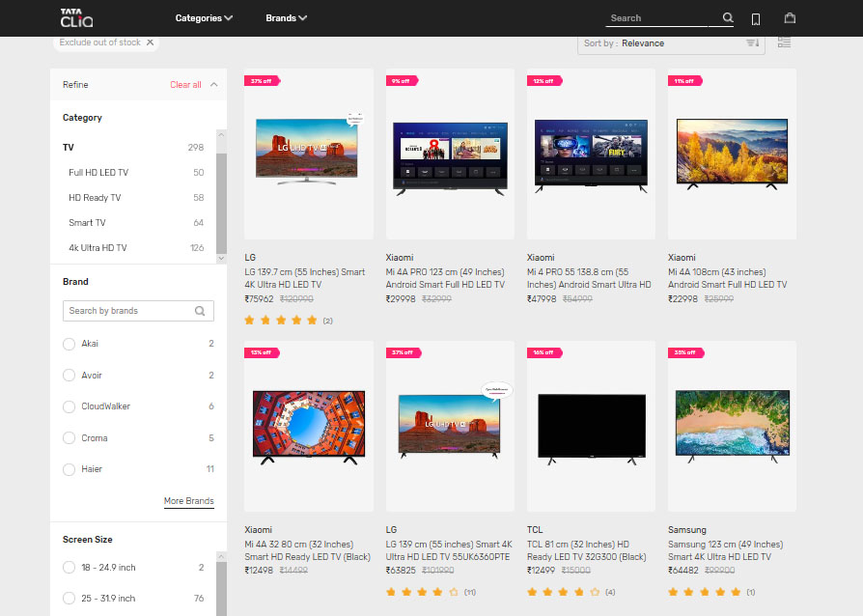Click the 13% off badge on Mi 4A 32

(x=262, y=352)
